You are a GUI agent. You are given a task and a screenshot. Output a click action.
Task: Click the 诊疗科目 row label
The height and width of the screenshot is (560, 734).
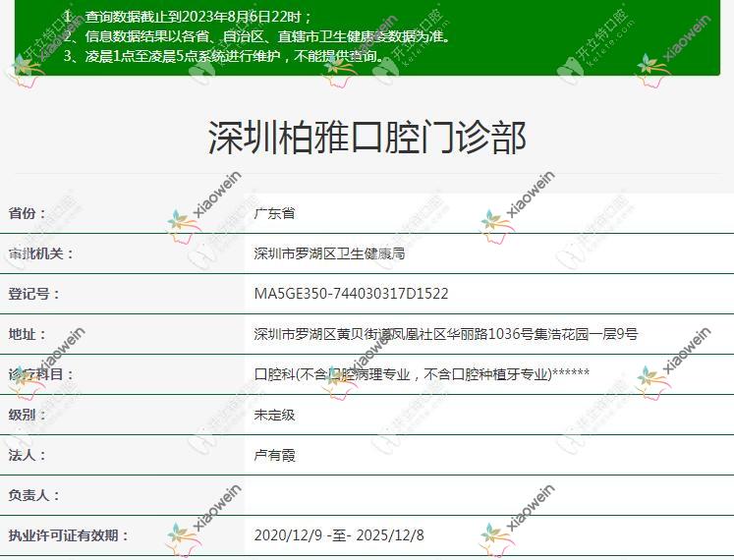pos(41,374)
